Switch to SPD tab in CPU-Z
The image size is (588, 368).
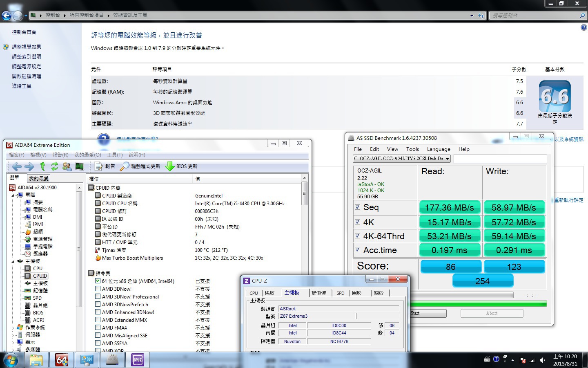(341, 293)
